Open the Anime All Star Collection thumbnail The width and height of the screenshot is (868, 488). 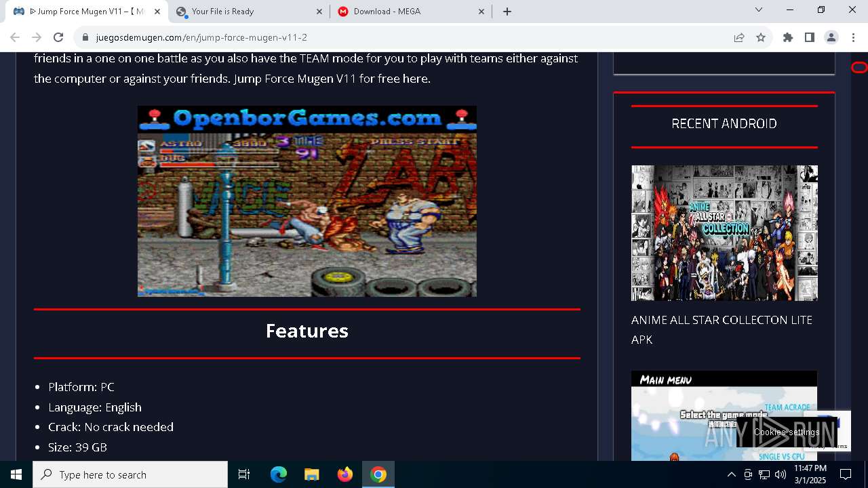(x=724, y=233)
